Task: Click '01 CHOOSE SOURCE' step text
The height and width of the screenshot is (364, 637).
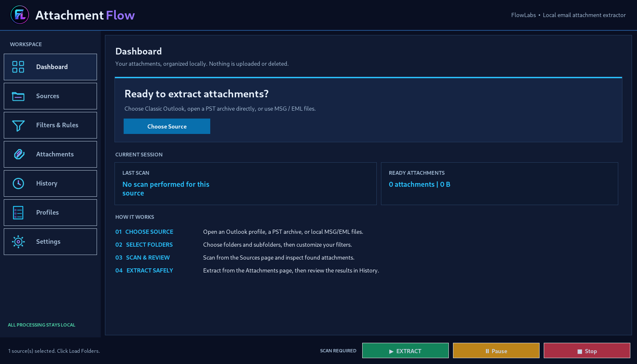Action: point(144,232)
